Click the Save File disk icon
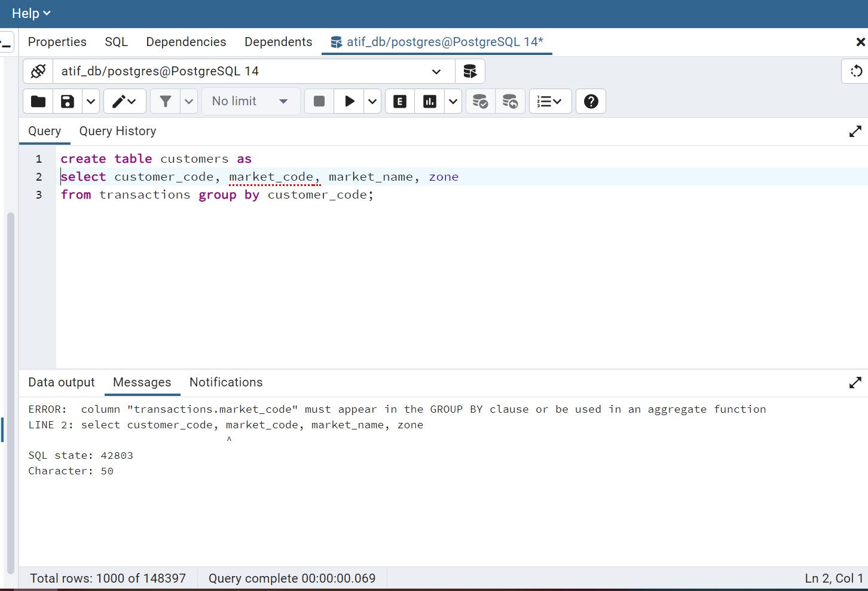The image size is (868, 591). pos(68,101)
